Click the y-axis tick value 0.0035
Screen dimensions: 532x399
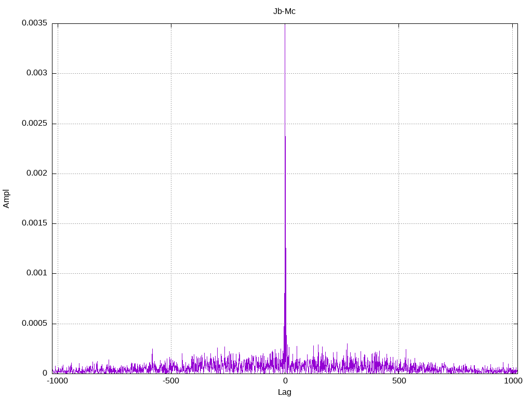click(35, 23)
